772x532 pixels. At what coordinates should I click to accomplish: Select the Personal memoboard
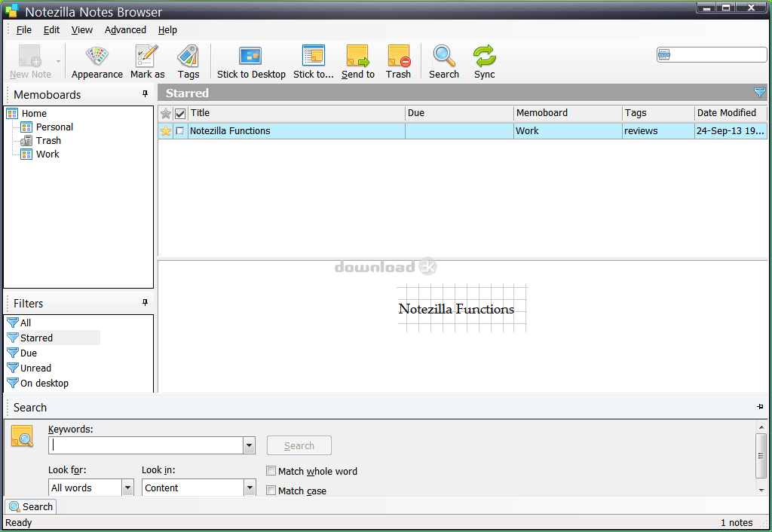54,127
